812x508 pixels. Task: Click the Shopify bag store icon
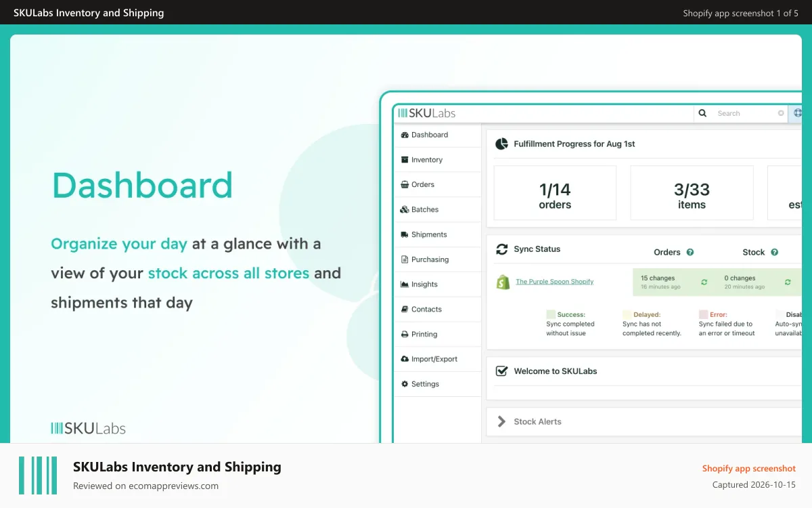click(x=503, y=282)
